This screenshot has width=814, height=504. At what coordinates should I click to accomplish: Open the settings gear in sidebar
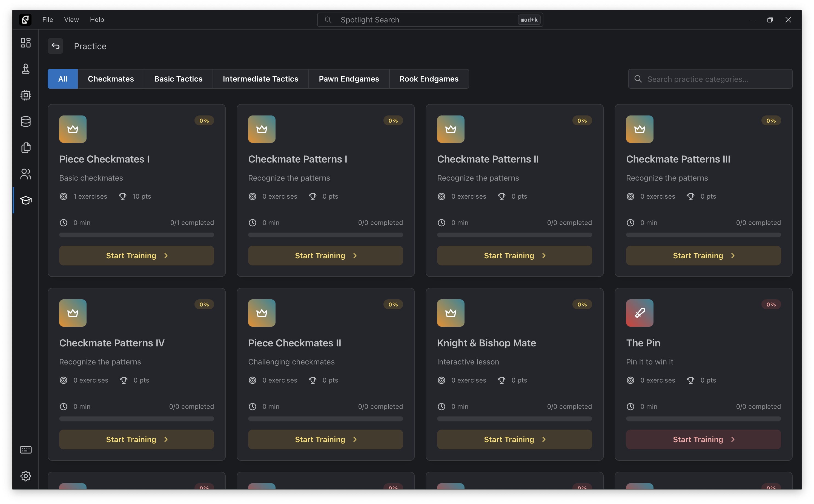tap(26, 476)
